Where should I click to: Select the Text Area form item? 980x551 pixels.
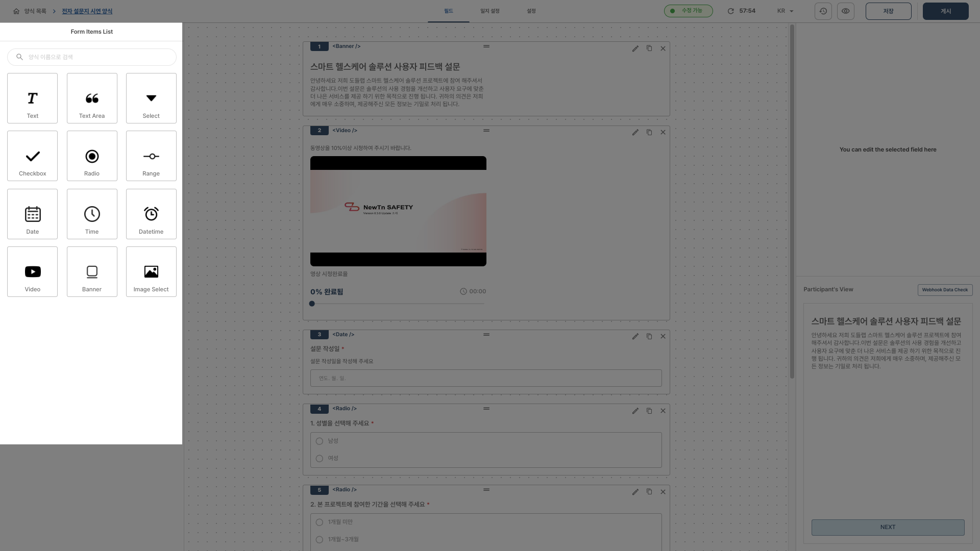click(91, 97)
